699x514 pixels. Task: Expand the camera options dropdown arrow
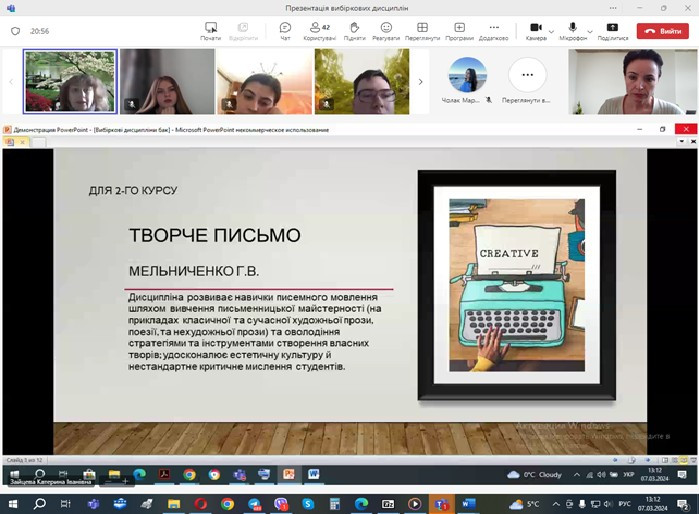(551, 31)
